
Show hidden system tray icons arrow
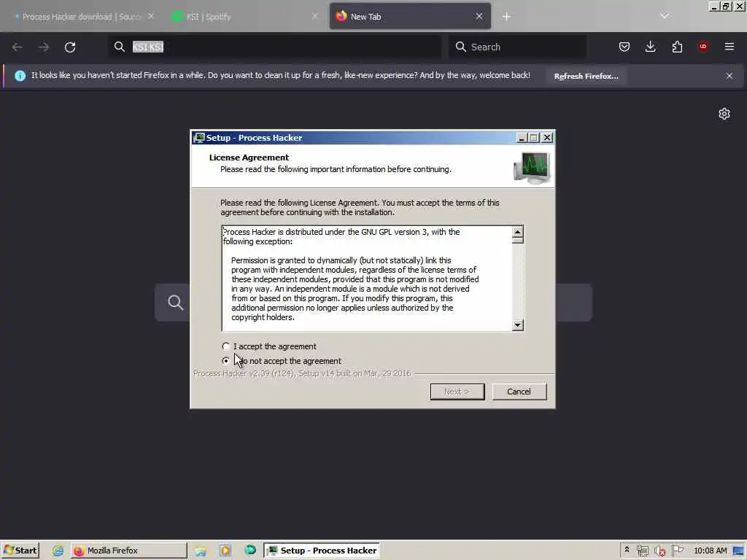coord(627,550)
